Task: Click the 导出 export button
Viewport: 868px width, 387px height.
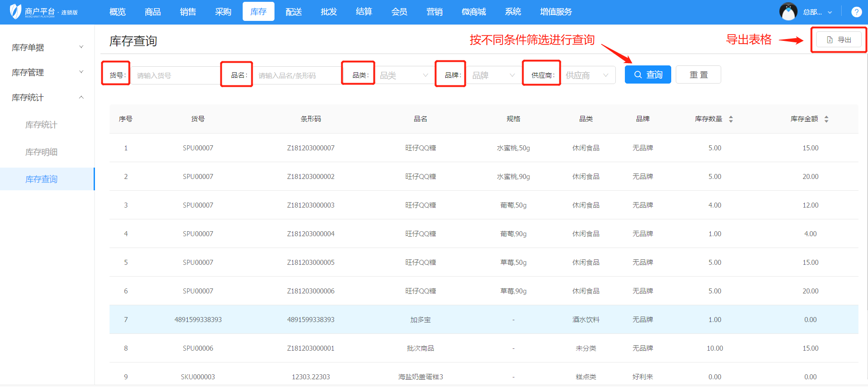Action: click(x=838, y=40)
